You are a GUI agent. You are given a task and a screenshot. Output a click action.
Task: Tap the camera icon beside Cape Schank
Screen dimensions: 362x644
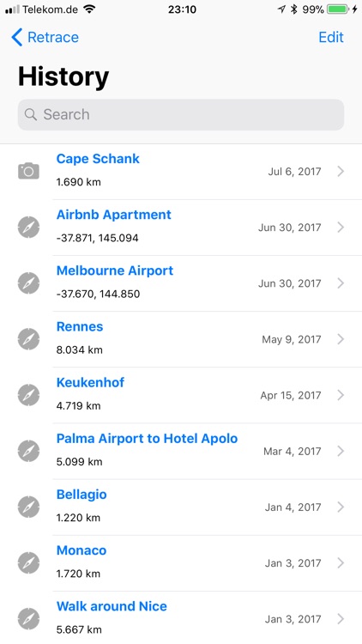click(x=28, y=171)
